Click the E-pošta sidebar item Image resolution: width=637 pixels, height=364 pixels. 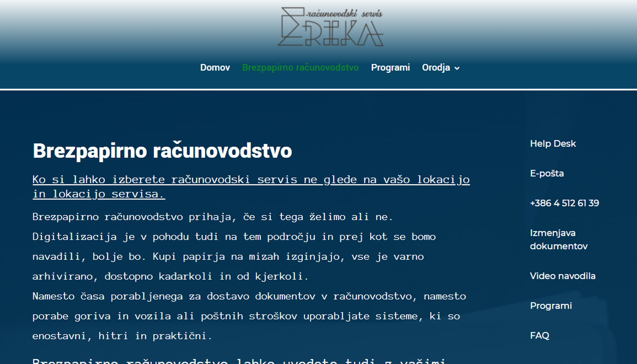546,173
